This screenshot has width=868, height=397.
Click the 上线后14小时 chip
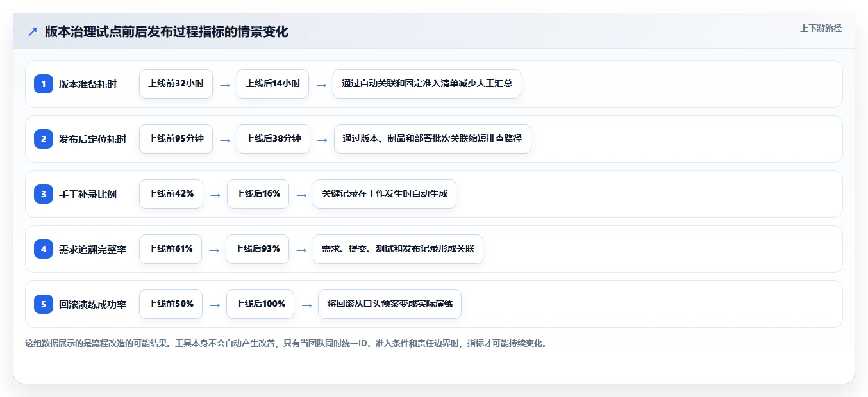[272, 84]
